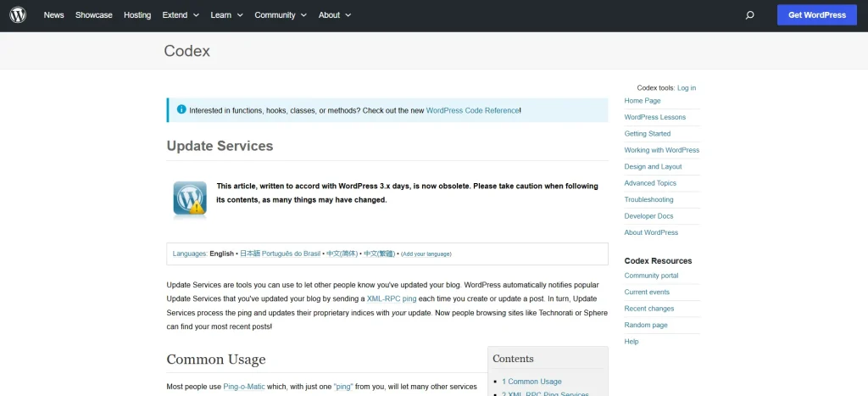
Task: Open Developer Docs sidebar link
Action: tap(648, 216)
